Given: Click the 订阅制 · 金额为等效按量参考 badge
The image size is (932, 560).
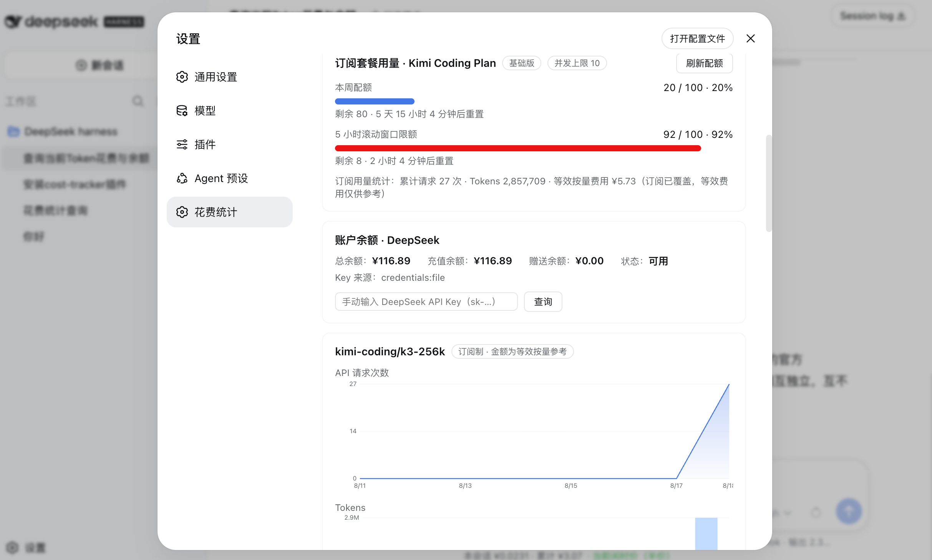Looking at the screenshot, I should [x=512, y=351].
